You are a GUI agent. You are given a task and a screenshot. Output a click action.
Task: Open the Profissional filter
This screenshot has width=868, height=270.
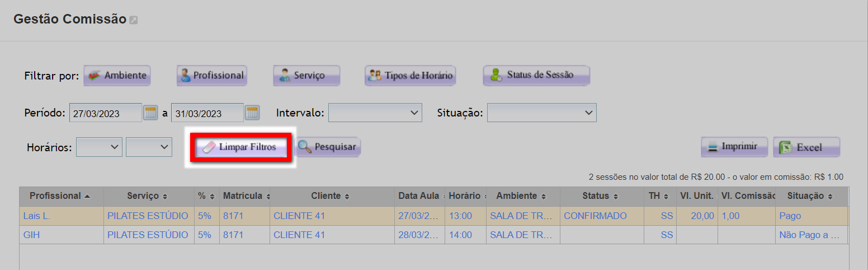[212, 76]
